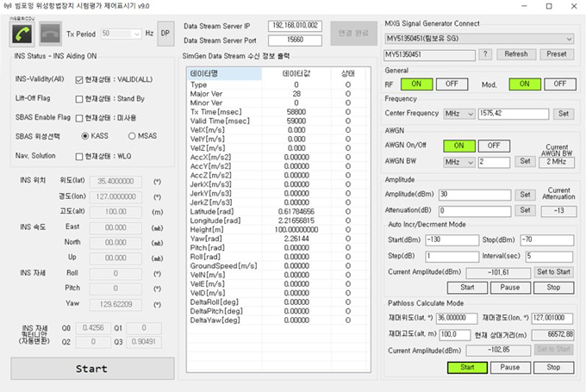Click the 위도(lat) INS position field
Screen dimensions: 586x392
(x=115, y=182)
